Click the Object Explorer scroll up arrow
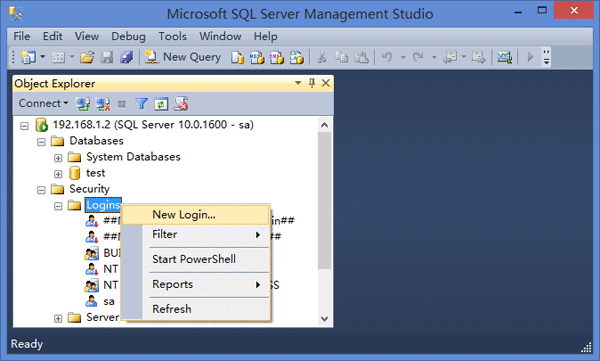This screenshot has width=600, height=361. (x=324, y=125)
